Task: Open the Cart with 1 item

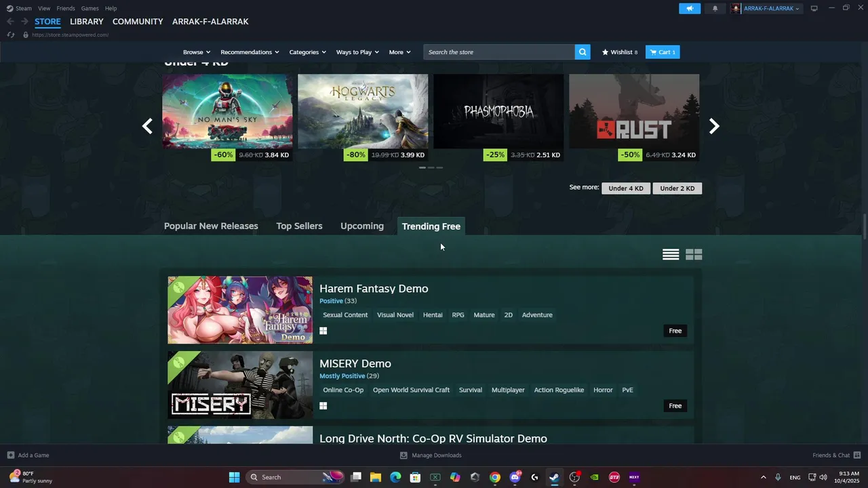Action: pos(663,52)
